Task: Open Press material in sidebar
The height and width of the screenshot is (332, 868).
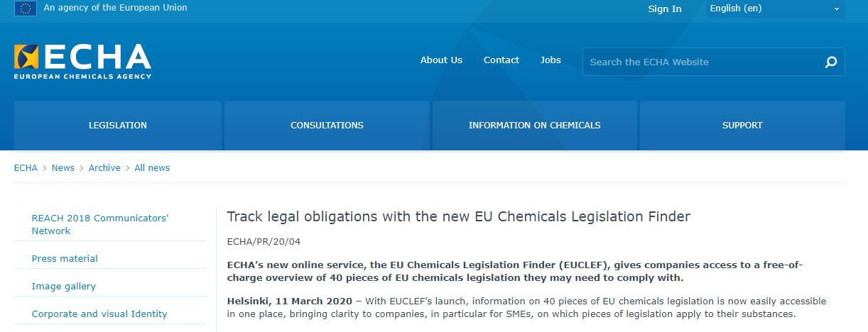Action: pyautogui.click(x=65, y=259)
